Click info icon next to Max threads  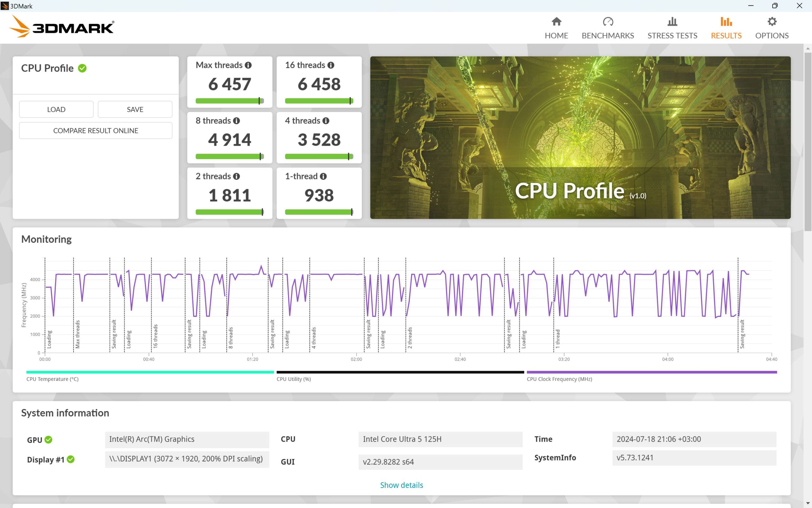tap(248, 65)
